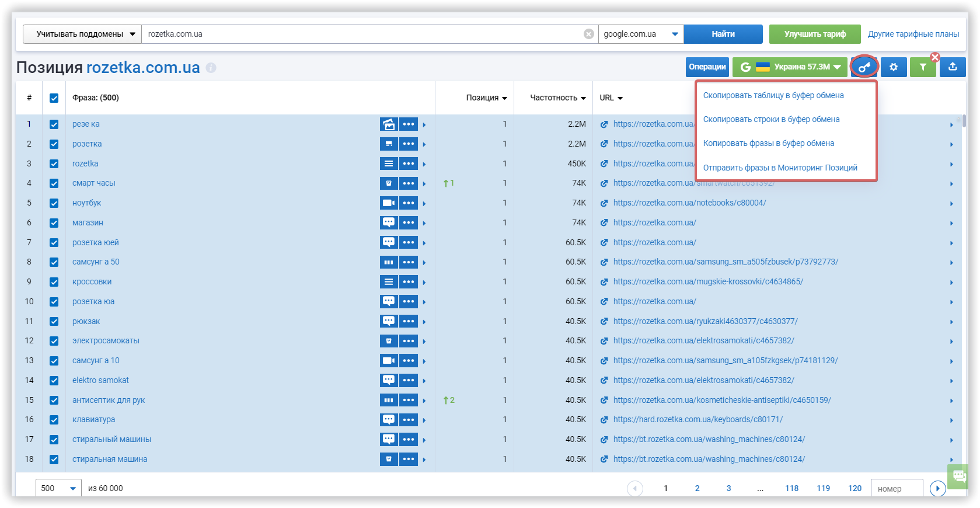Select 'Скопировать строки в буфер обмена'
This screenshot has height=508, width=980.
pos(771,119)
